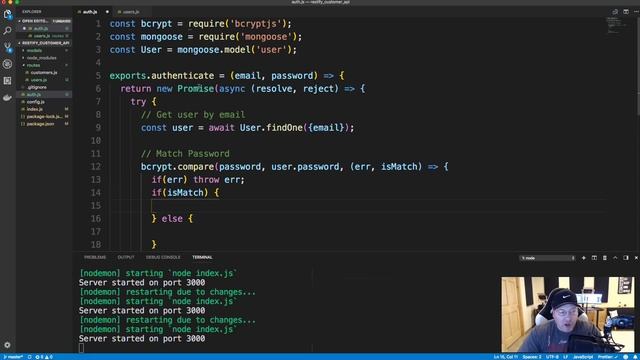Open package.json in explorer
Viewport: 640px width, 360px height.
pos(40,124)
